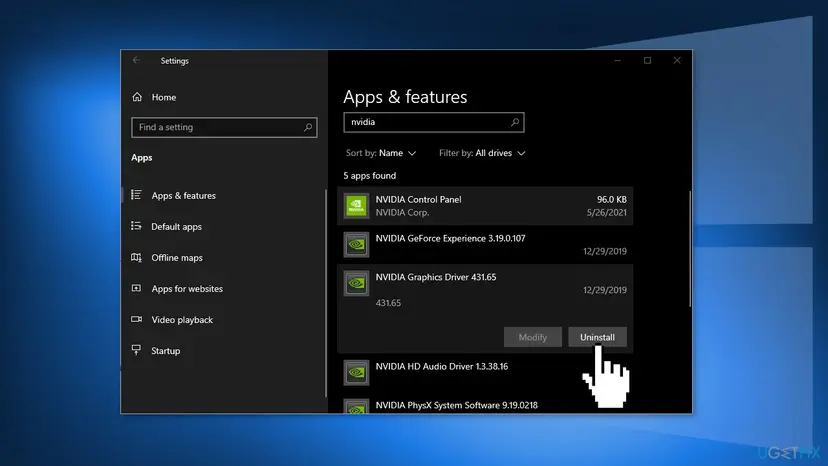Click the Apps & features list icon
Image resolution: width=828 pixels, height=466 pixels.
(136, 195)
